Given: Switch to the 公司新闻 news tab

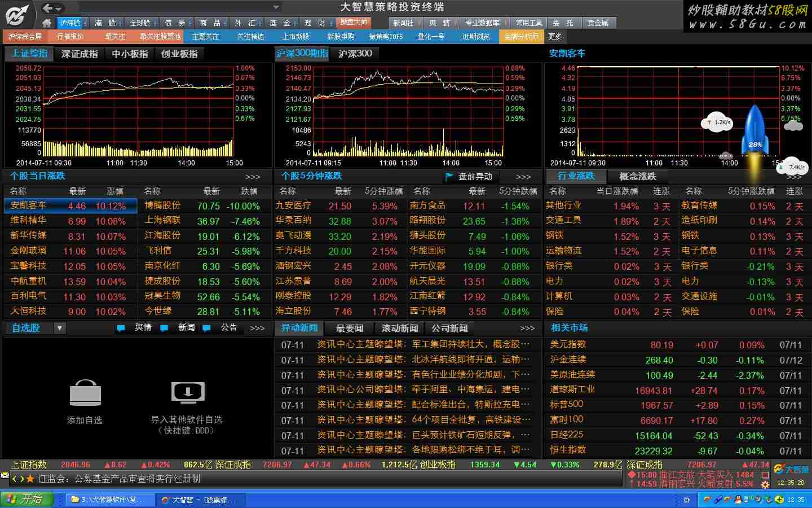Looking at the screenshot, I should tap(449, 329).
